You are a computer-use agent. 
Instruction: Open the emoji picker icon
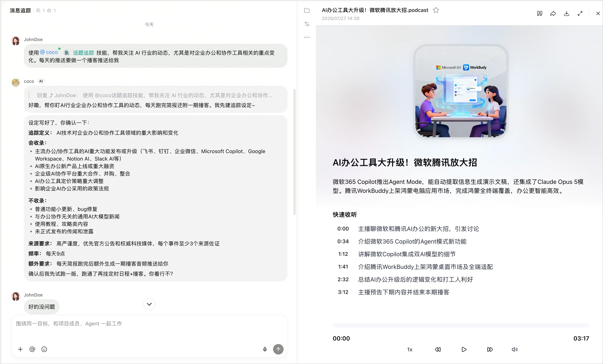click(x=44, y=349)
